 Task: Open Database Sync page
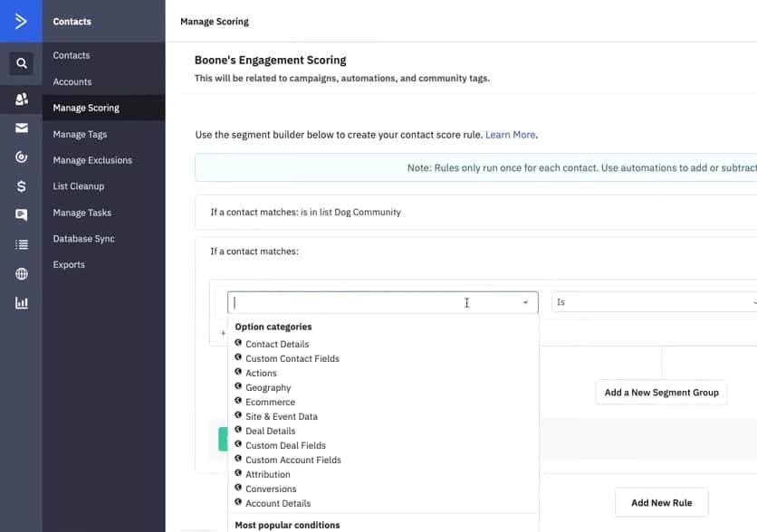83,239
